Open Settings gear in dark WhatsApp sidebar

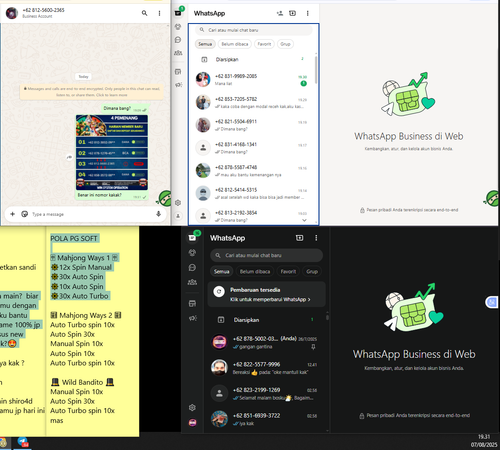coord(192,408)
